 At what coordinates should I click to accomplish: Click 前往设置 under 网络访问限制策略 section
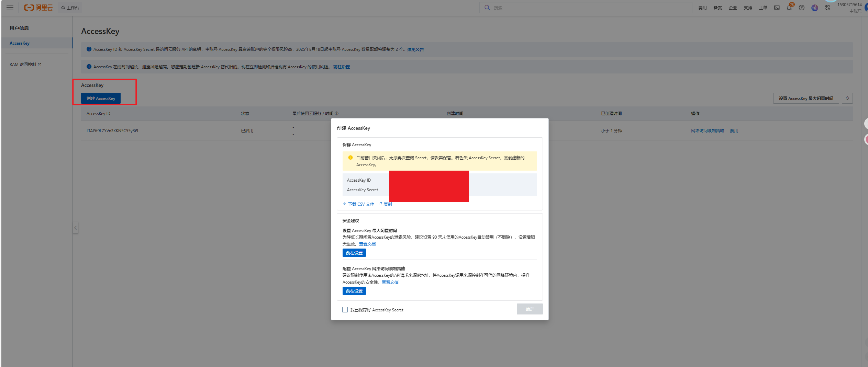[x=354, y=291]
